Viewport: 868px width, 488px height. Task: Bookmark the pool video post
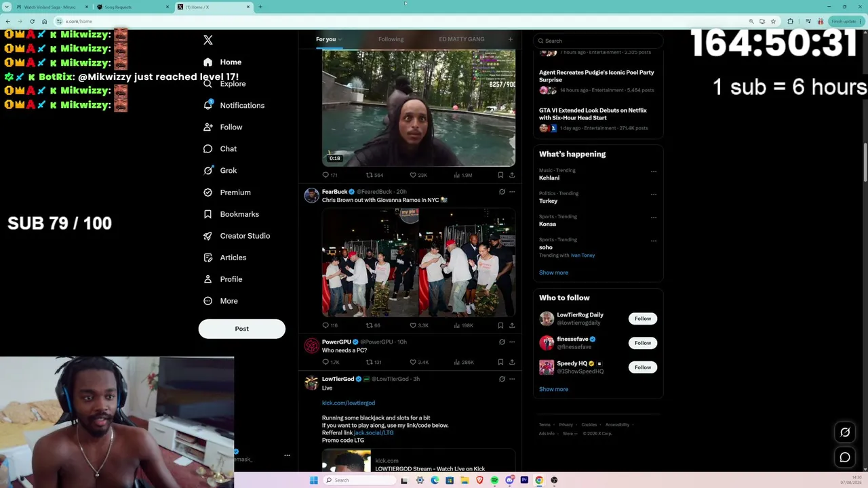(x=500, y=175)
